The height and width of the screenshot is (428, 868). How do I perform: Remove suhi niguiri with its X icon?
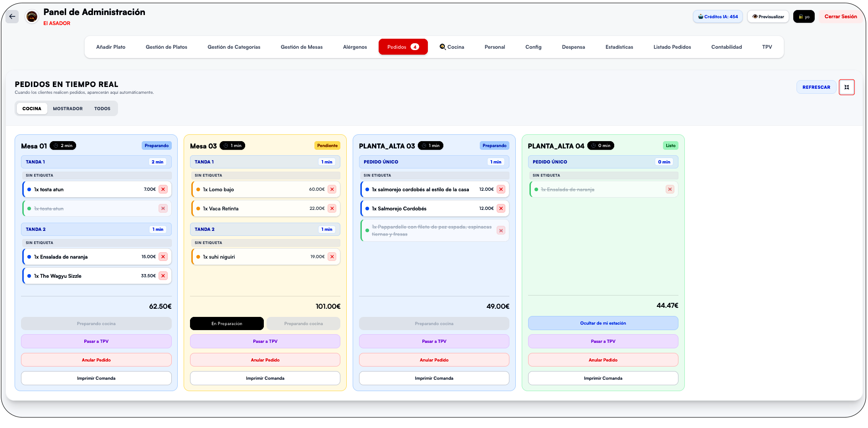332,257
